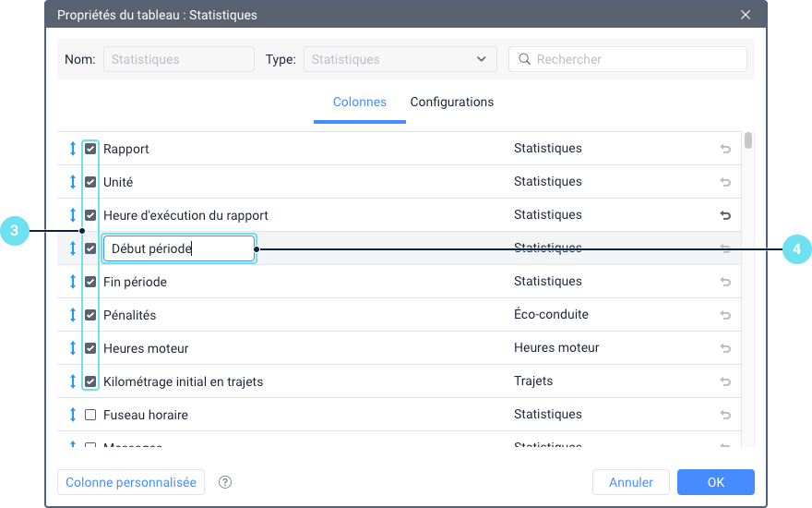This screenshot has height=508, width=812.
Task: Switch to the Configurations tab
Action: pyautogui.click(x=452, y=103)
